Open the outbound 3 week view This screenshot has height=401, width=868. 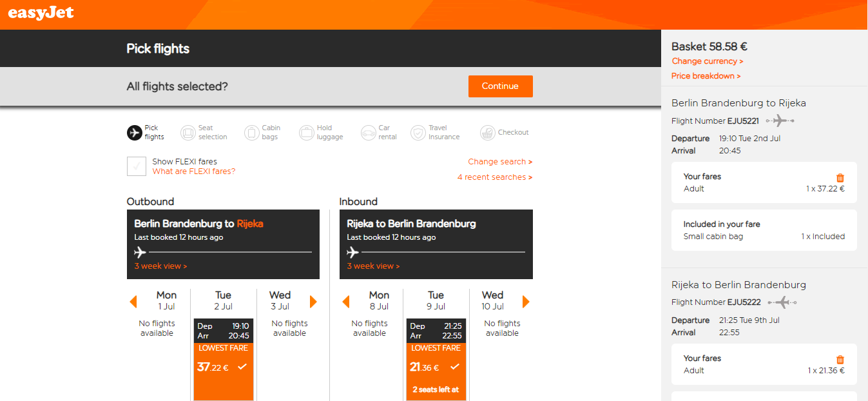click(160, 266)
